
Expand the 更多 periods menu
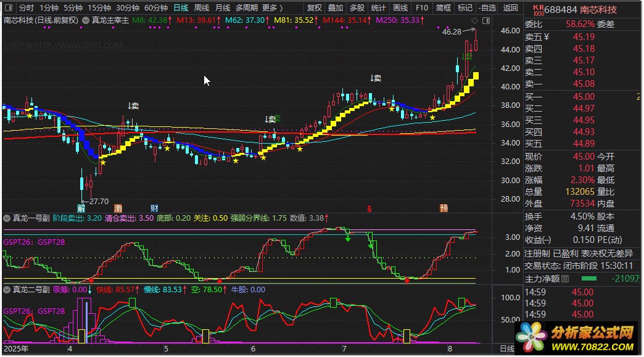273,8
